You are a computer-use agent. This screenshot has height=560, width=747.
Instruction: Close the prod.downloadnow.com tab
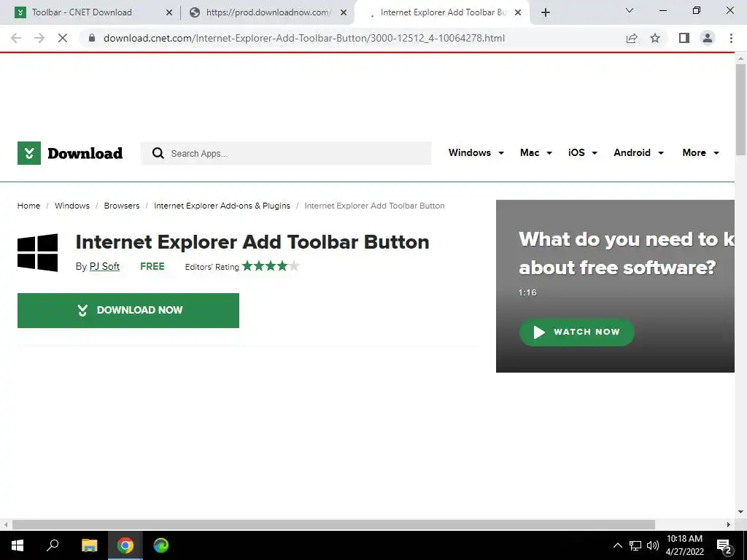(344, 12)
